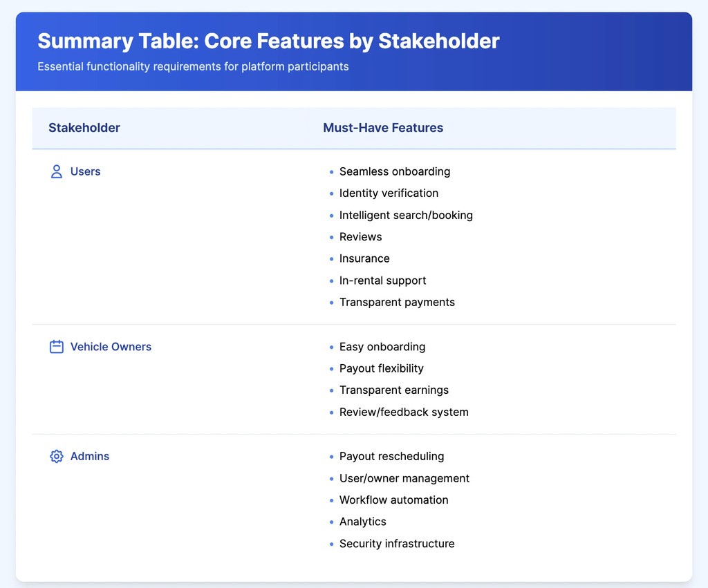Click the Insurance feature item
This screenshot has width=708, height=588.
[364, 258]
